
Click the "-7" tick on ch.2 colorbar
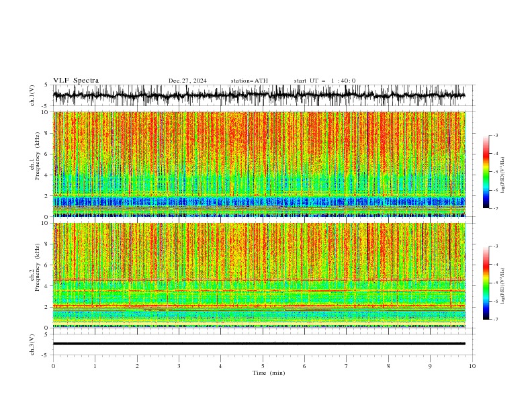pyautogui.click(x=495, y=320)
